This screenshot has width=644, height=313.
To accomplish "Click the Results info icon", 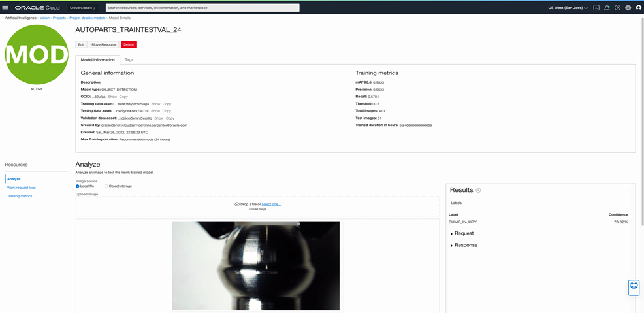I will [x=479, y=191].
